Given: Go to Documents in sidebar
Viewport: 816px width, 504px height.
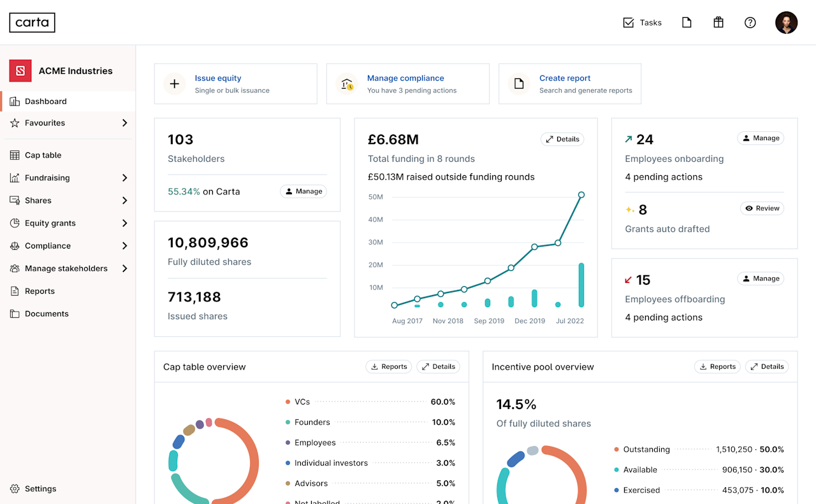Looking at the screenshot, I should point(46,313).
